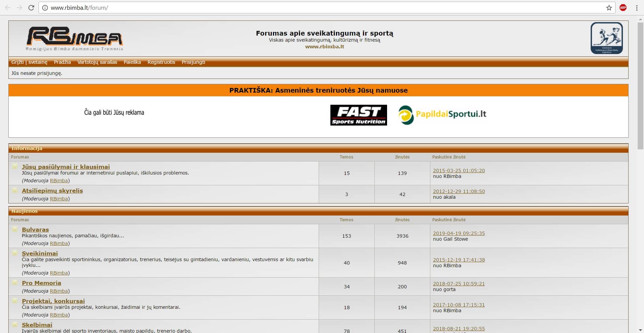Image resolution: width=644 pixels, height=333 pixels.
Task: Click the 'PRAKTIŠKA: Asmeninės treniruotės' orange banner
Action: tap(318, 90)
